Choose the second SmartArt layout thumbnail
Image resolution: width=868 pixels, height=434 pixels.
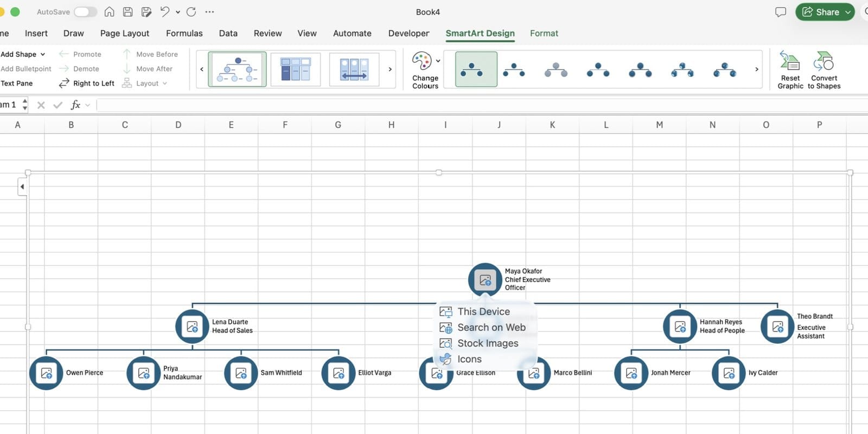pyautogui.click(x=296, y=69)
